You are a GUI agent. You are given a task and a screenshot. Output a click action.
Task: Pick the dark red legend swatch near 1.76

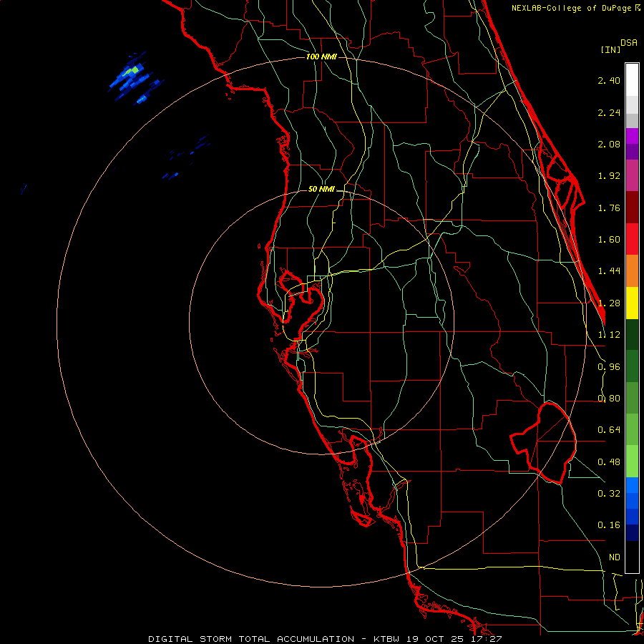[x=632, y=208]
